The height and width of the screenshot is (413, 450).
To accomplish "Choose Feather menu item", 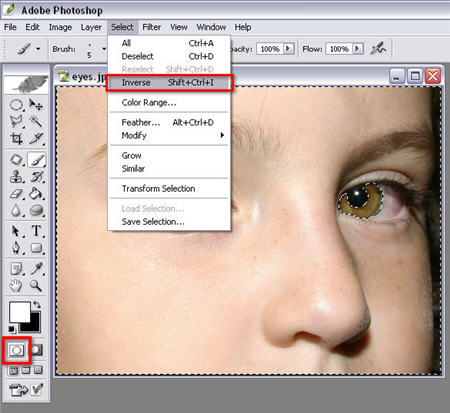I will tap(169, 122).
